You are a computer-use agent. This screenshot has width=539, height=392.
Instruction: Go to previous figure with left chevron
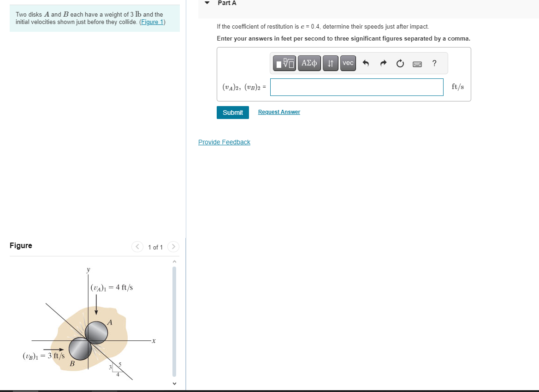[137, 247]
